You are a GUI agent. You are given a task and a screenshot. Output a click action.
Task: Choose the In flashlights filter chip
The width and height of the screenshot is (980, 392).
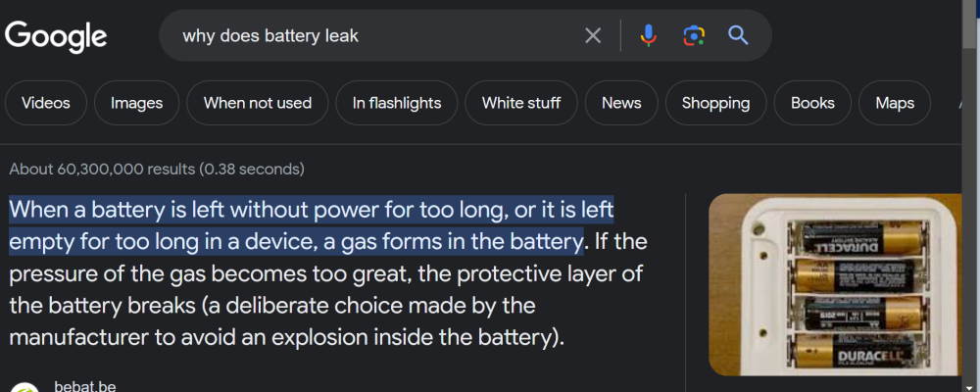coord(397,103)
